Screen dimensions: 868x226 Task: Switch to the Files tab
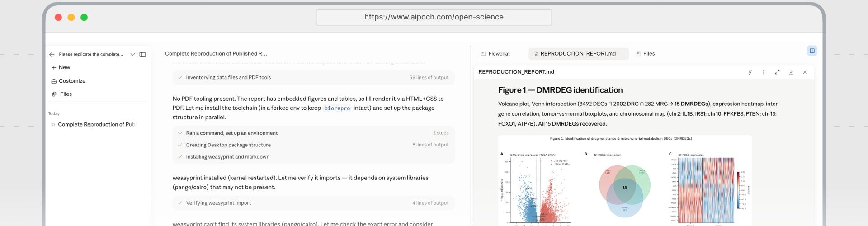coord(645,54)
